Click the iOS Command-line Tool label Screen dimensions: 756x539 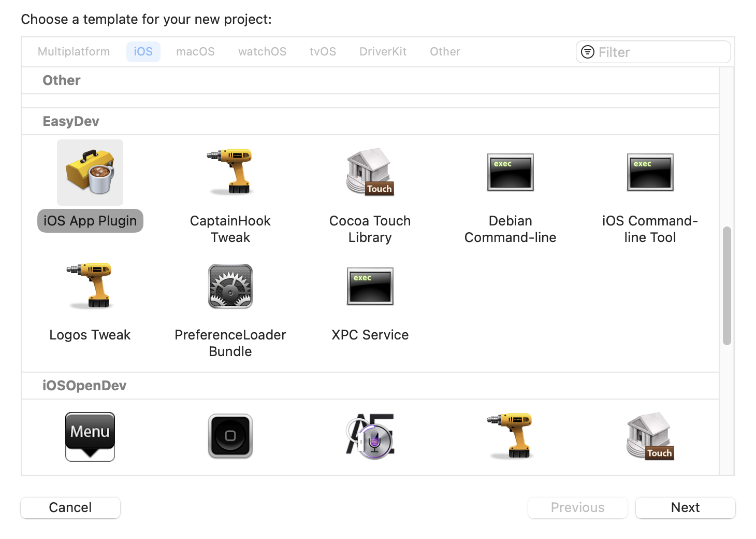coord(650,229)
